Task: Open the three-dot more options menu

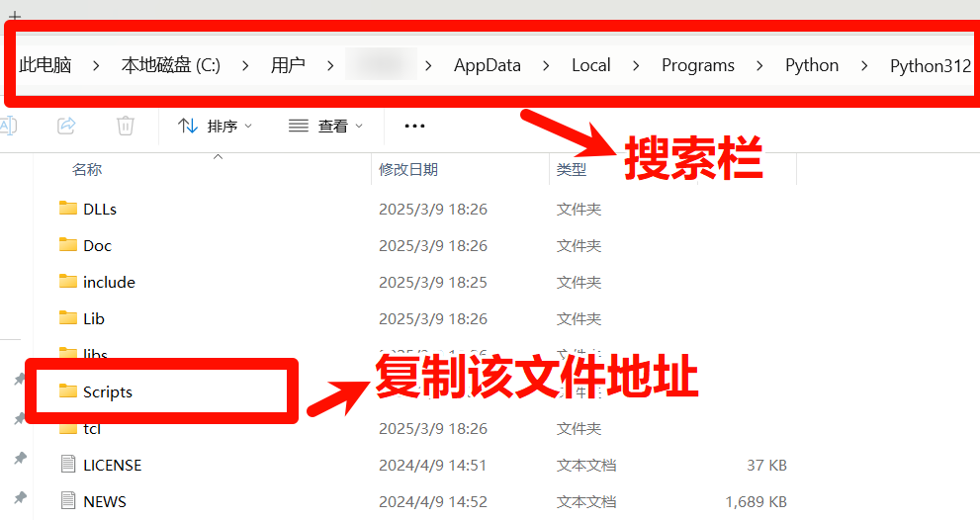Action: tap(415, 127)
